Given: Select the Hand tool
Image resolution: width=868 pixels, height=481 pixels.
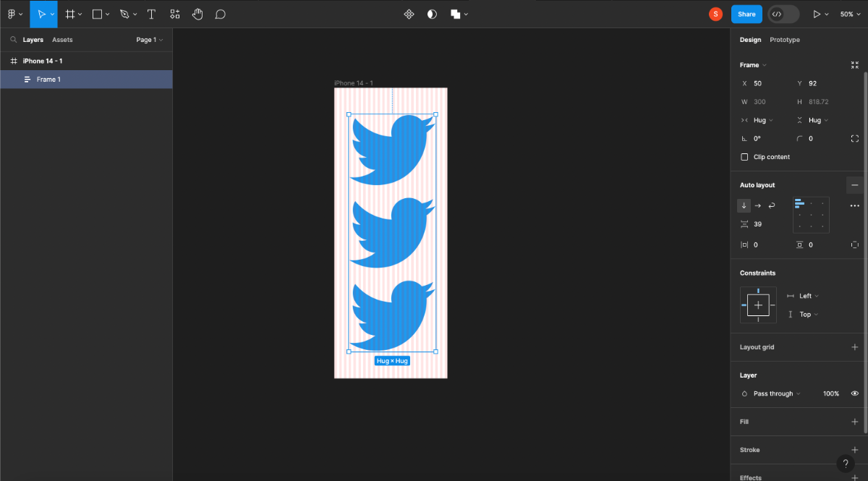Looking at the screenshot, I should [x=197, y=14].
